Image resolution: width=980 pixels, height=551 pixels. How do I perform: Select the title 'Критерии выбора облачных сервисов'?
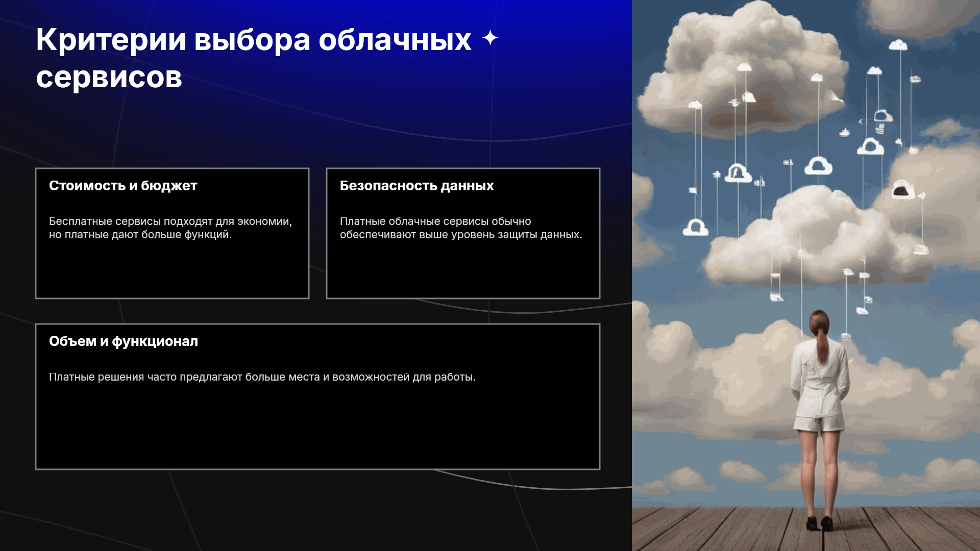pos(254,58)
